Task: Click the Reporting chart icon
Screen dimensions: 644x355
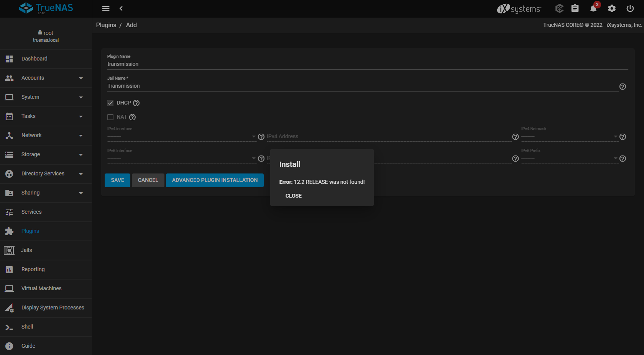Action: pos(9,270)
